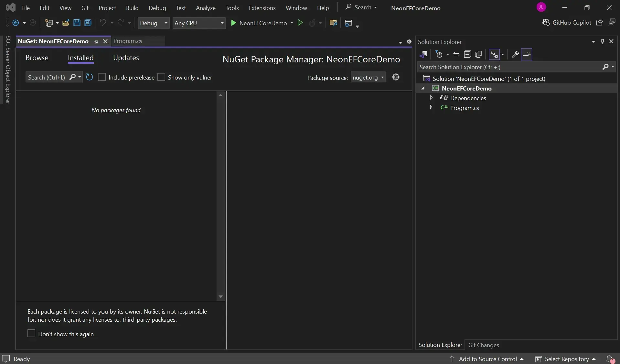620x364 pixels.
Task: Open the Analyze menu
Action: [206, 8]
